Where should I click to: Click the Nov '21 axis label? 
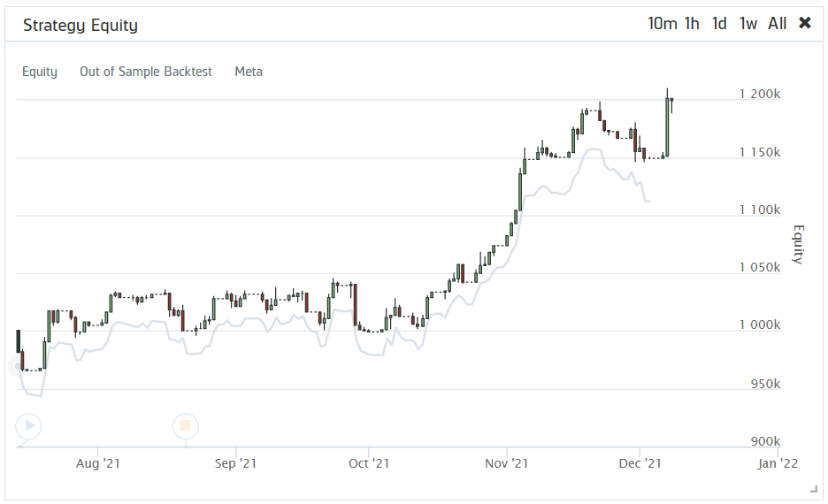point(506,463)
